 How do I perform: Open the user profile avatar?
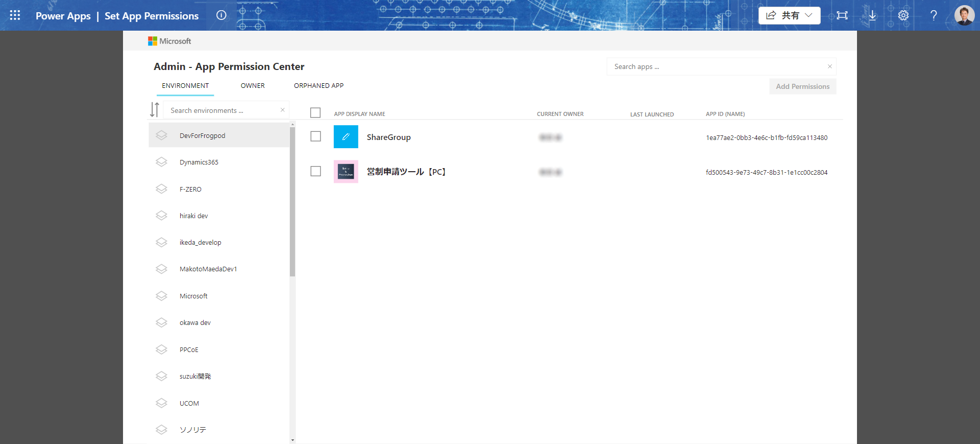[x=964, y=15]
